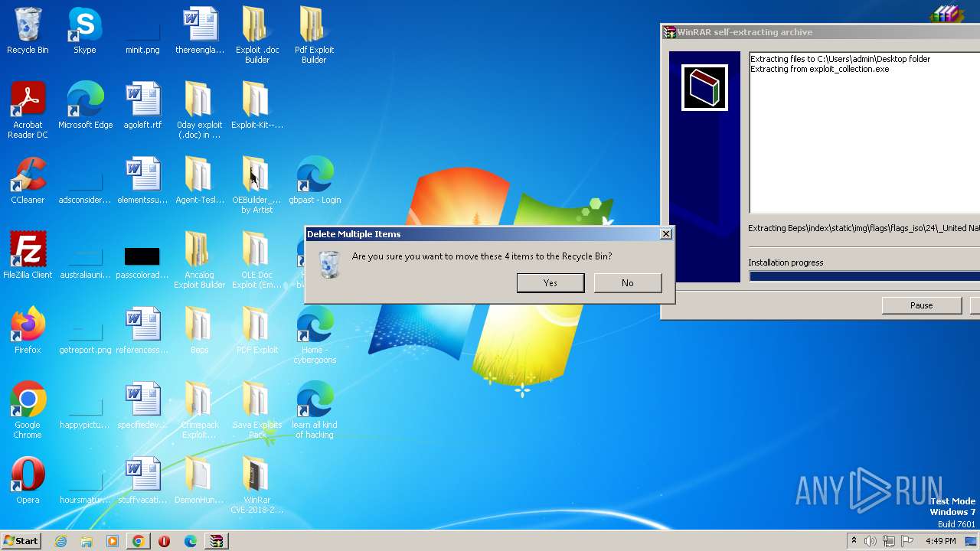Click the 4:49 PM clock
This screenshot has height=551, width=980.
pos(941,541)
